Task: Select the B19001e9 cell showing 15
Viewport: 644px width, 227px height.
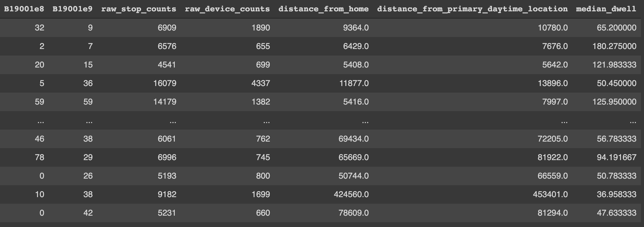Action: click(x=88, y=65)
